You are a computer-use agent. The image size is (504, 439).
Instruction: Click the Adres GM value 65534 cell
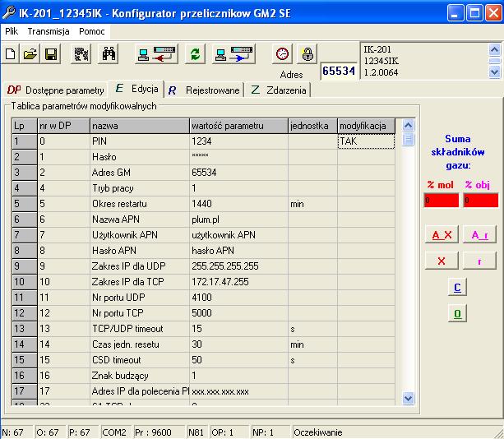coord(238,173)
